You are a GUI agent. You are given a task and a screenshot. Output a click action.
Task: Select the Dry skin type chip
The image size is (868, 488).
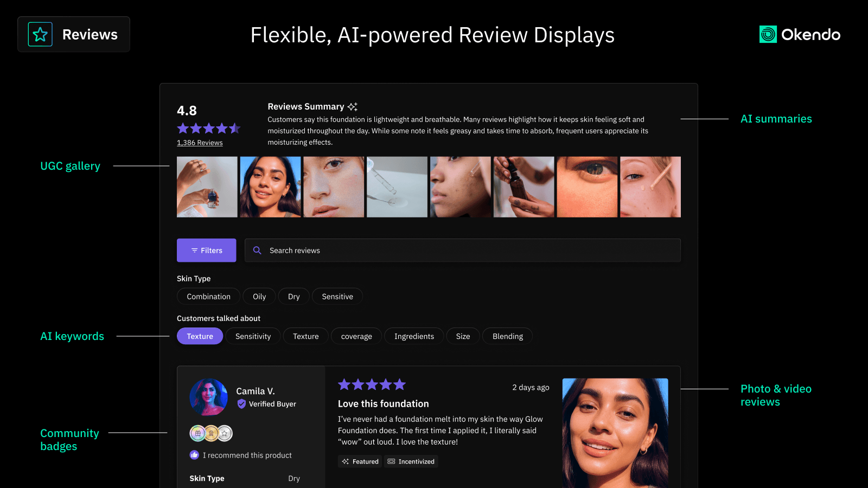293,297
